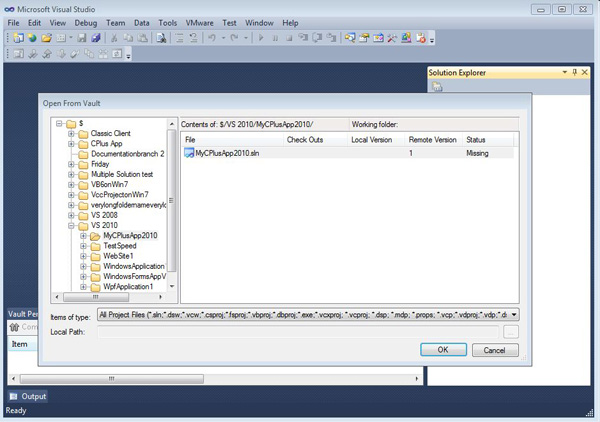Click the MyCPlusApp2010 open folder icon

95,235
